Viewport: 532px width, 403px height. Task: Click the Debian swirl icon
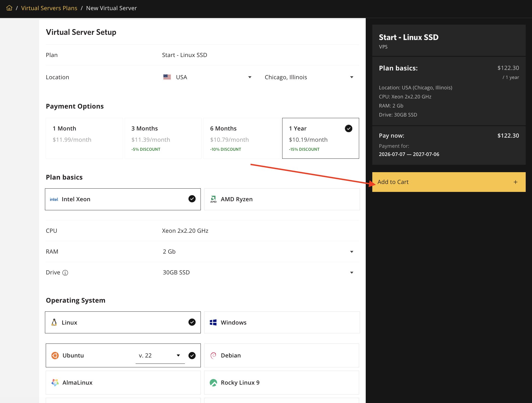coord(213,356)
